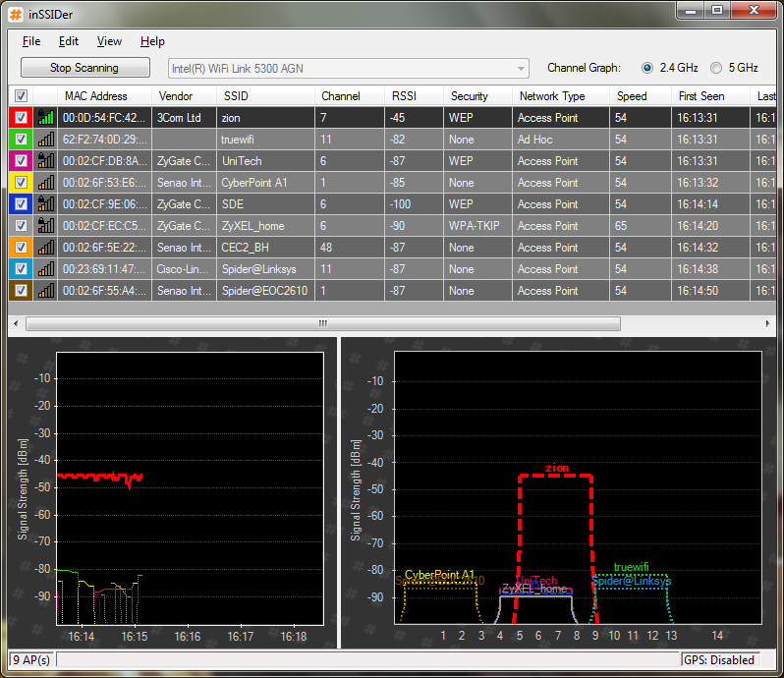
Task: Sort networks by Channel column header
Action: (339, 96)
